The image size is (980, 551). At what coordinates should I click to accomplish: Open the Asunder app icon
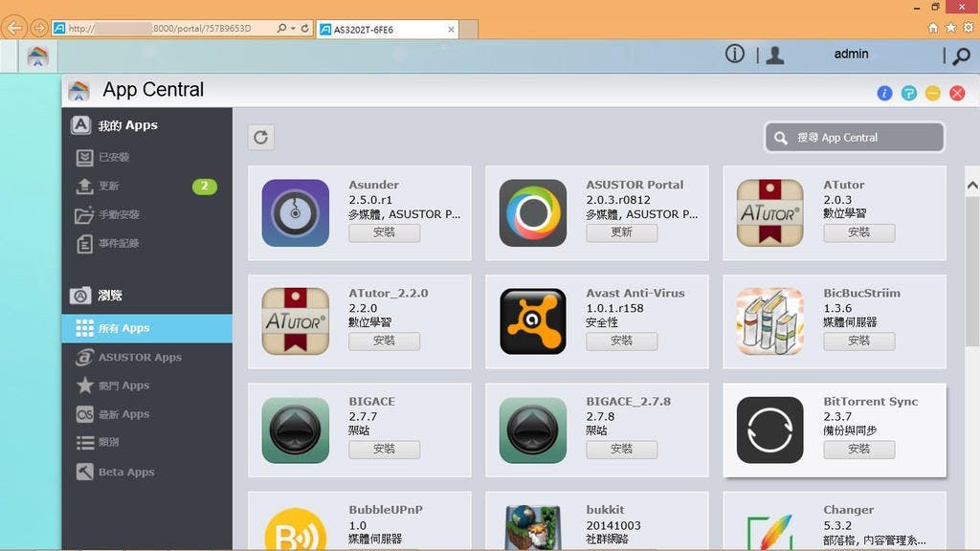tap(296, 213)
